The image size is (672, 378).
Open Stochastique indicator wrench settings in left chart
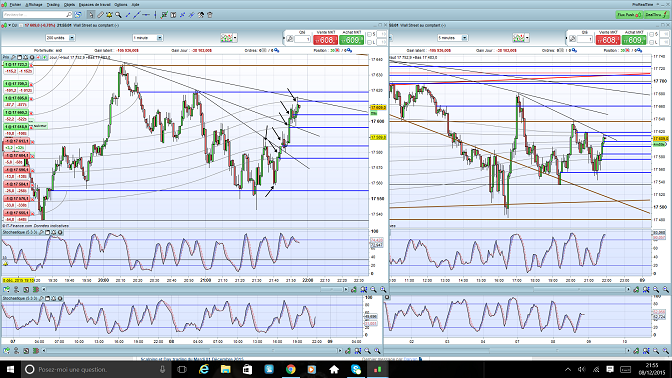pyautogui.click(x=41, y=232)
